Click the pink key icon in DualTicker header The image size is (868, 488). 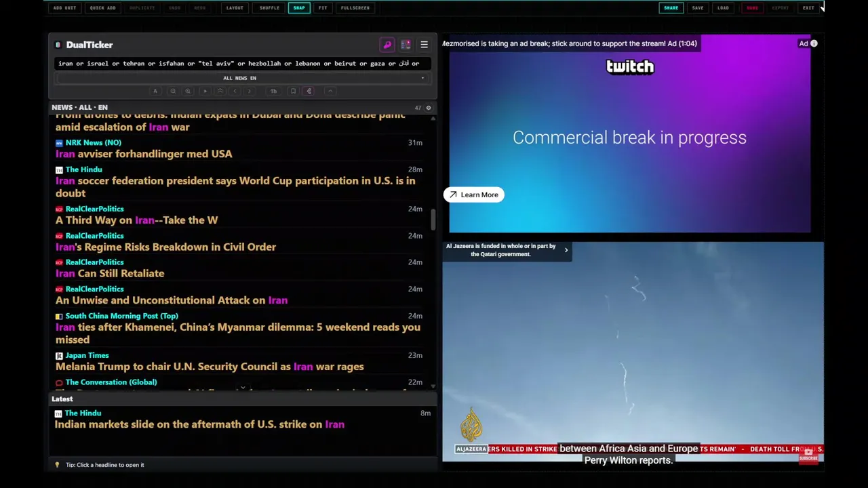[387, 45]
